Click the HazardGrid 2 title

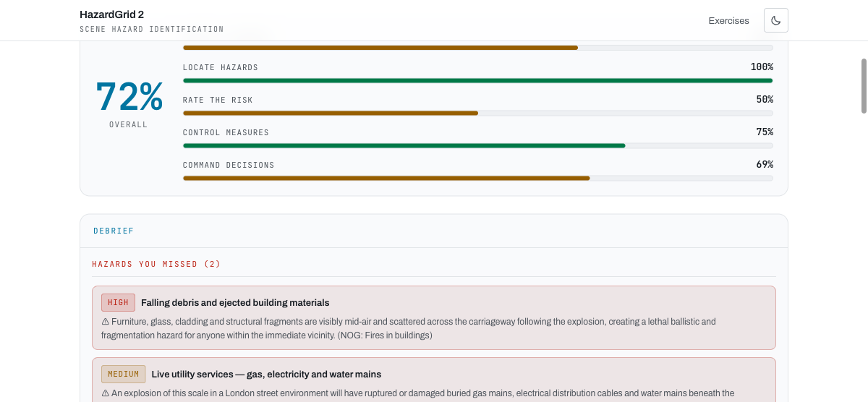[111, 14]
